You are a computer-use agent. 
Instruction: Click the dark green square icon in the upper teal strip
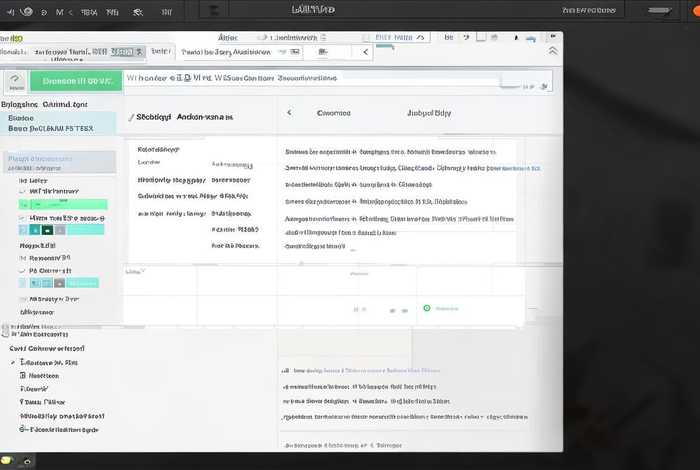47,230
